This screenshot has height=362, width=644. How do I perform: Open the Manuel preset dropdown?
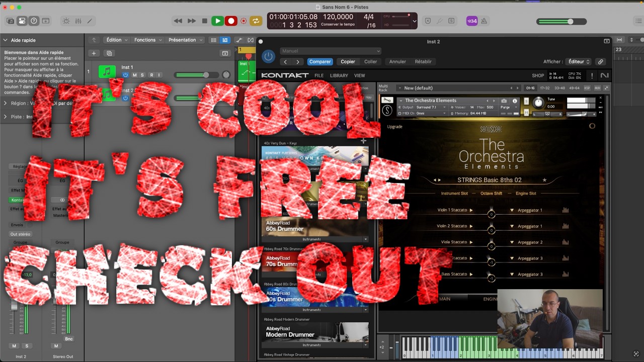tap(331, 51)
